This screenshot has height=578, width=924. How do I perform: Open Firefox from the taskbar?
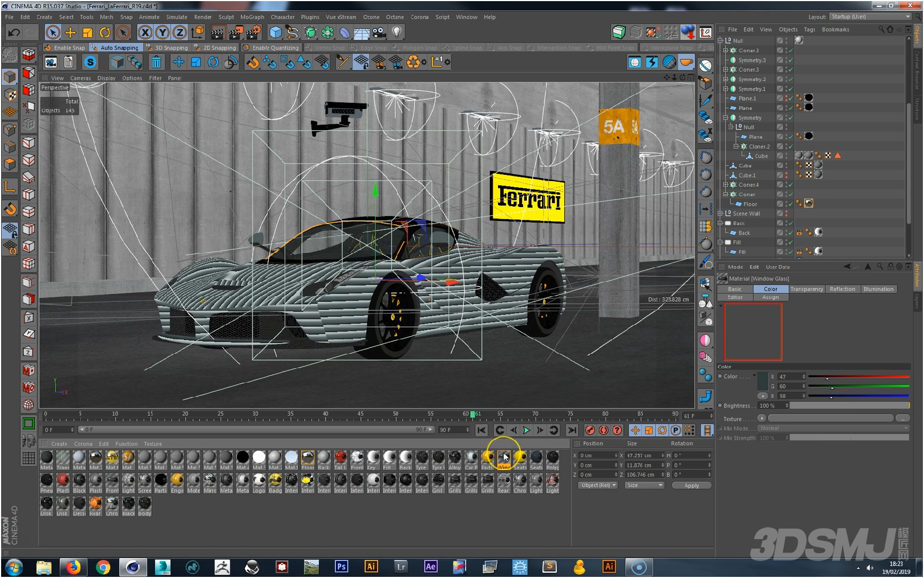[x=73, y=567]
